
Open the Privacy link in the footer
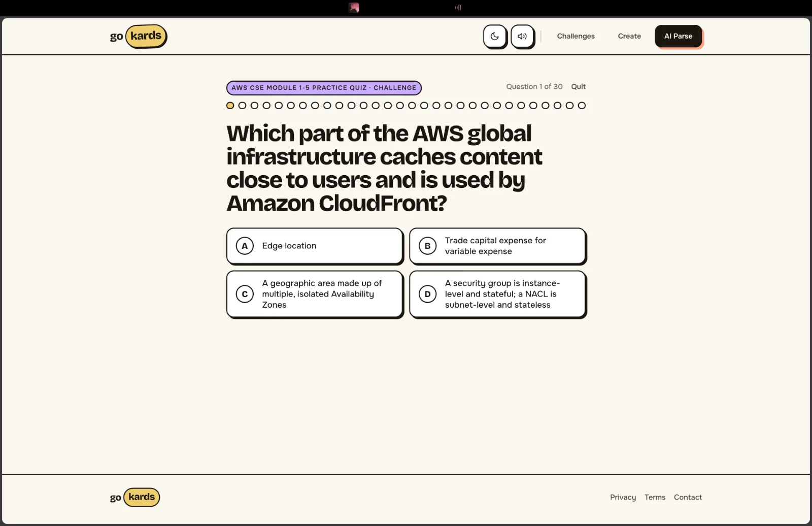(x=623, y=498)
